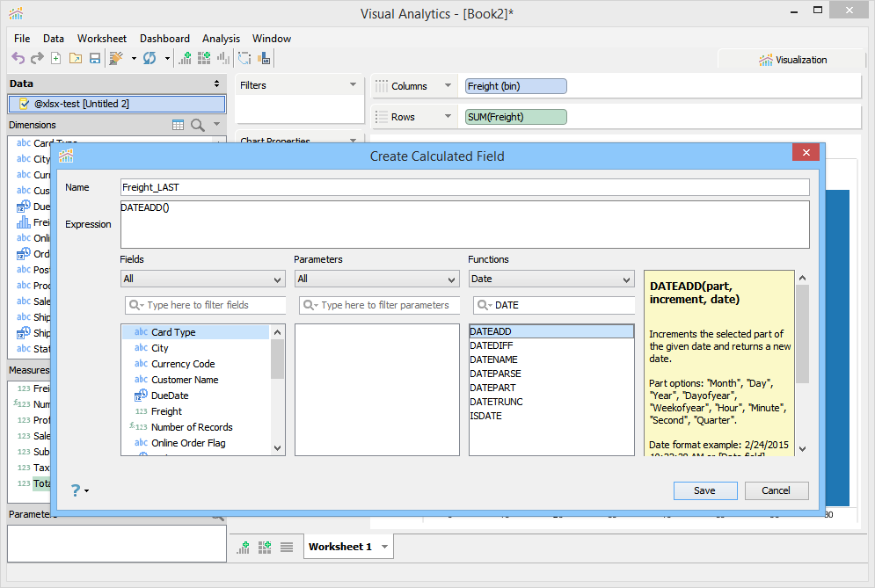Click the help question mark in dialog
The height and width of the screenshot is (588, 875).
[x=77, y=490]
